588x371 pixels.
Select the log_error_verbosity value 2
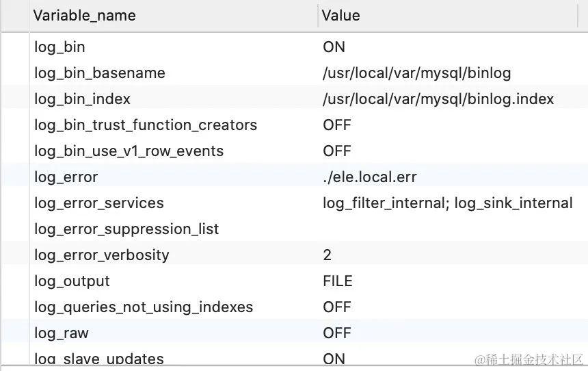click(x=328, y=255)
